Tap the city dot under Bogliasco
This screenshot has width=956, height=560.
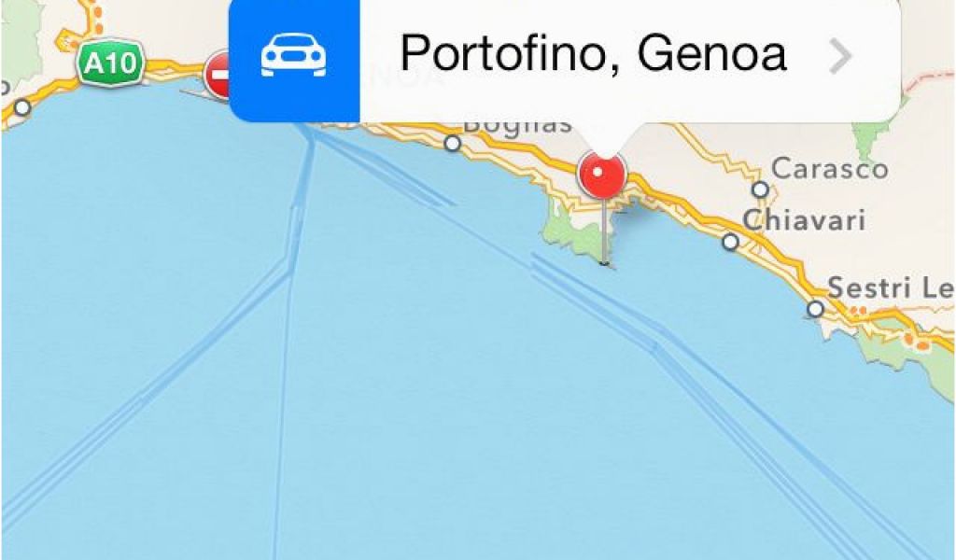tap(453, 143)
